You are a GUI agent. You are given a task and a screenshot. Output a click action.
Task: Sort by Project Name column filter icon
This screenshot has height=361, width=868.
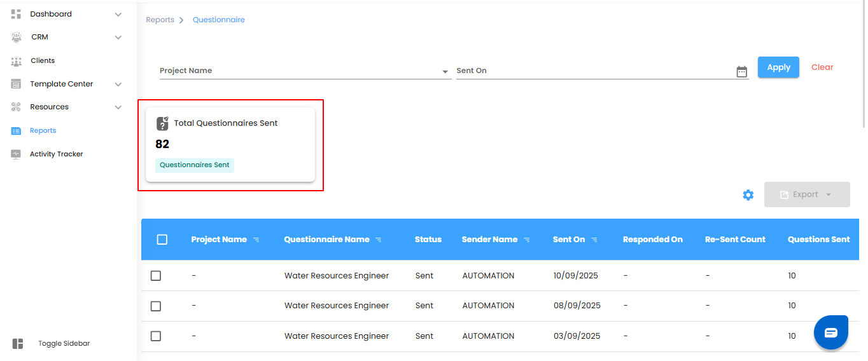click(x=256, y=240)
